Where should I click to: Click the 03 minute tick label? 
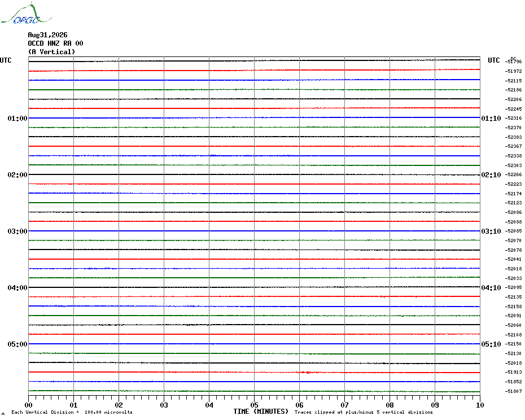[x=164, y=405]
